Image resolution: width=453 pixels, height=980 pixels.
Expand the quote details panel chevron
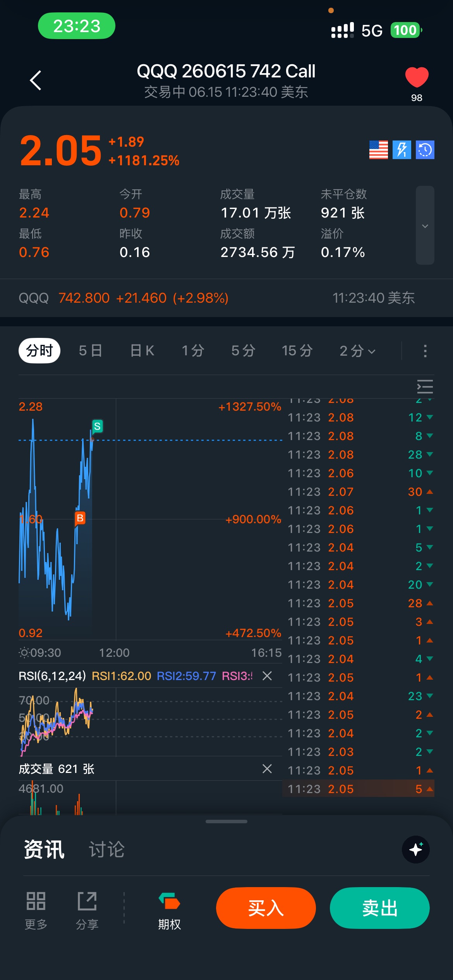pos(425,226)
